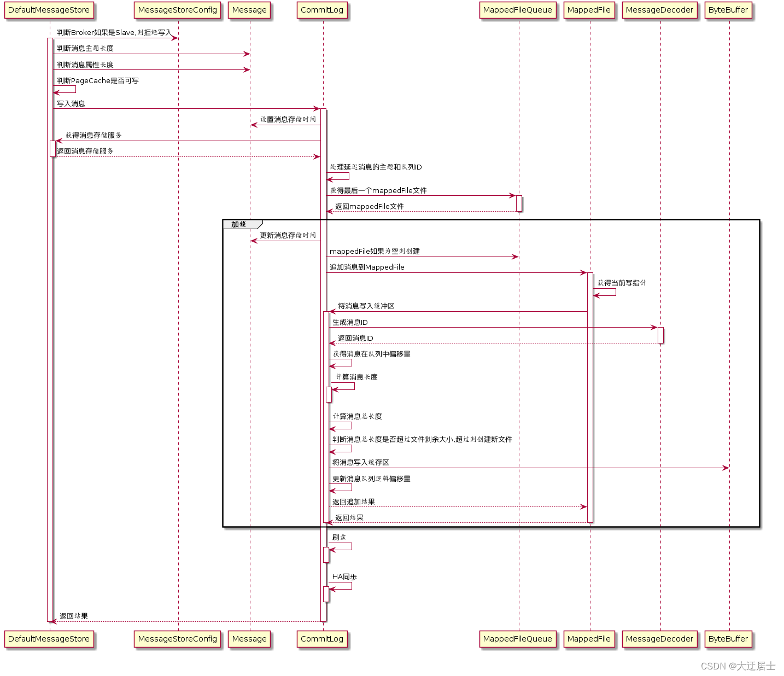Select the top Message participant box
The image size is (784, 676).
[249, 10]
